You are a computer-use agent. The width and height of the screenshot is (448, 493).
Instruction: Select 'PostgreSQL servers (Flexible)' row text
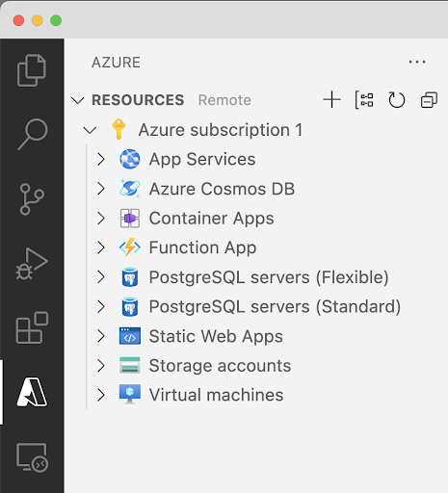269,277
